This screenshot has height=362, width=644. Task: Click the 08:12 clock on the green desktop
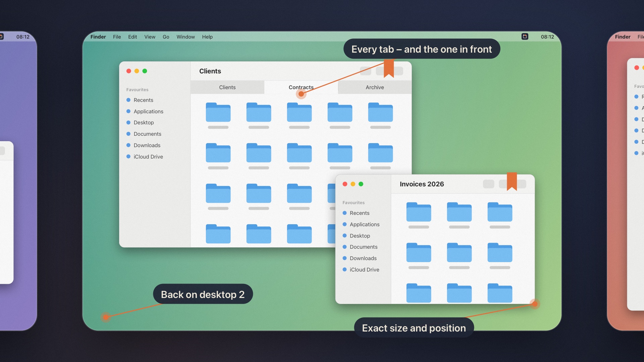[547, 37]
